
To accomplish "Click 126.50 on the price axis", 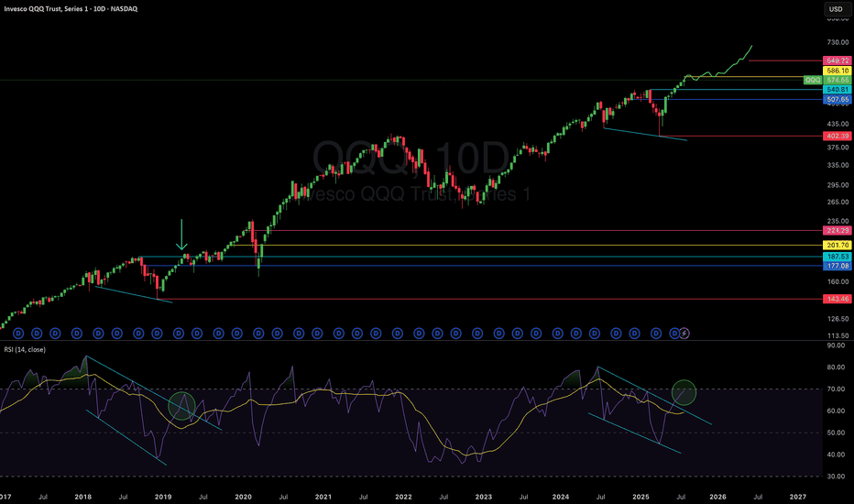I will pos(838,319).
